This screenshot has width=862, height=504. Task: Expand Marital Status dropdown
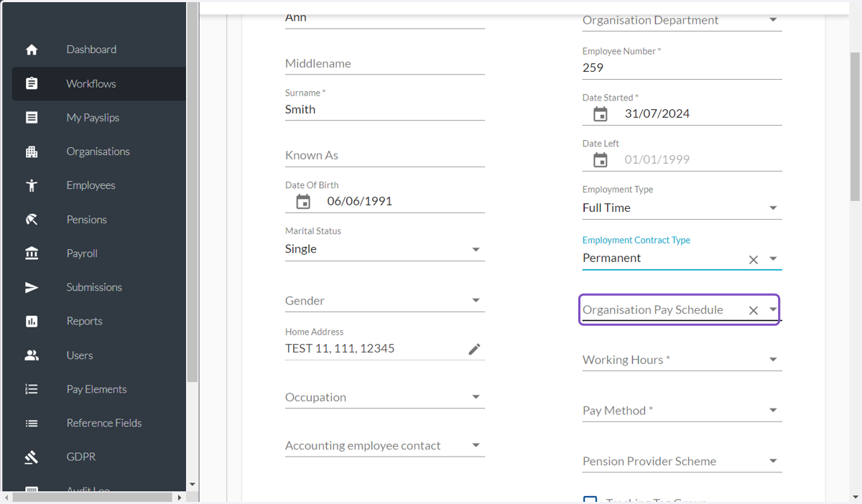pos(476,249)
